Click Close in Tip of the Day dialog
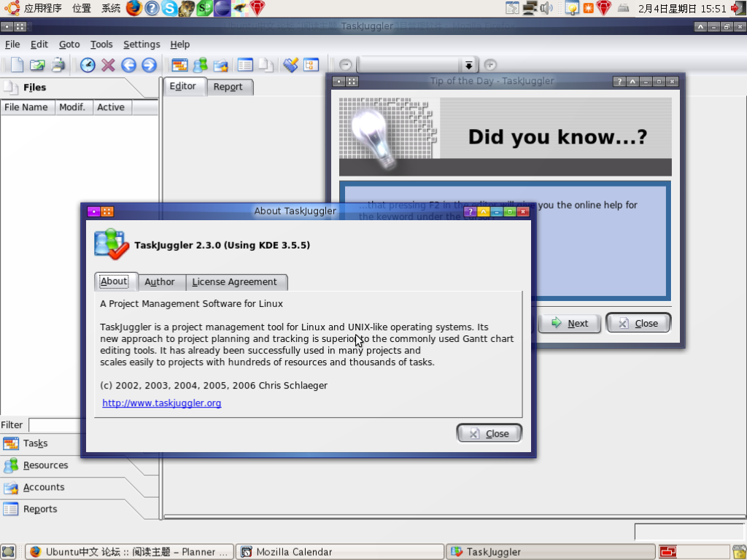This screenshot has height=560, width=747. [x=638, y=323]
